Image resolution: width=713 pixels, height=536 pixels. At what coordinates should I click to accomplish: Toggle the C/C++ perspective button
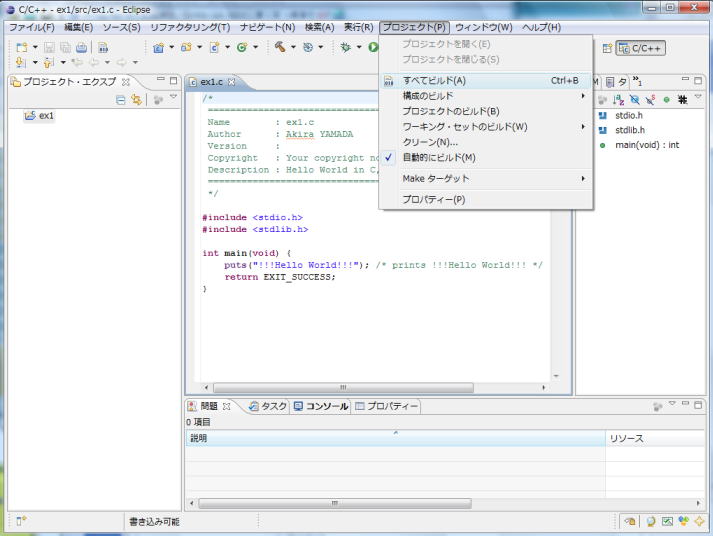point(641,47)
